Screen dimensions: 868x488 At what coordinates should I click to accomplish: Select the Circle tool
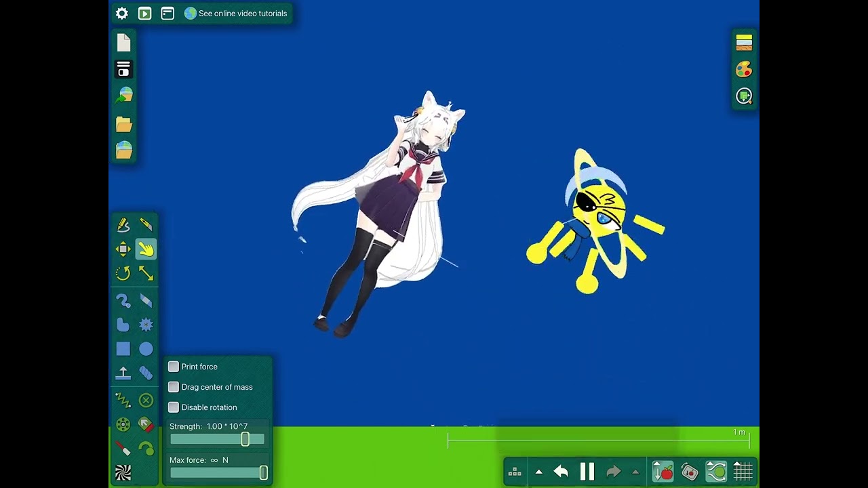146,349
